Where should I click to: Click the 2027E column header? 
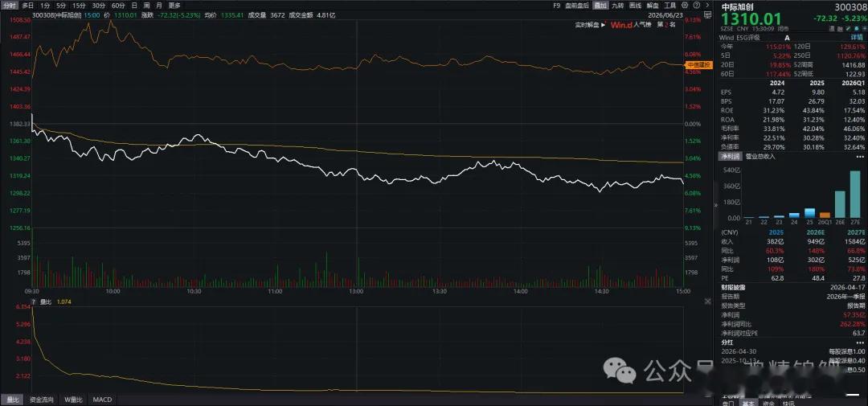[856, 232]
